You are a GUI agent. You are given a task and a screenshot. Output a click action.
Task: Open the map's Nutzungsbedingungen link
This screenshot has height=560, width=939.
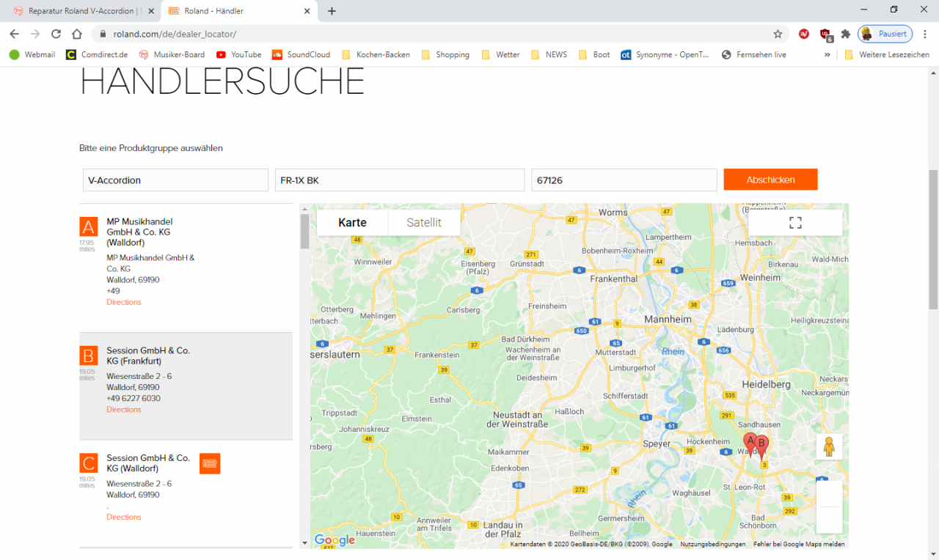pos(713,544)
